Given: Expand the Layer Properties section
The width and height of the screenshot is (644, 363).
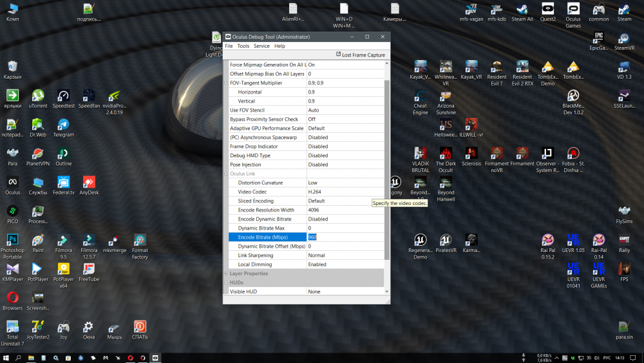Looking at the screenshot, I should 225,273.
